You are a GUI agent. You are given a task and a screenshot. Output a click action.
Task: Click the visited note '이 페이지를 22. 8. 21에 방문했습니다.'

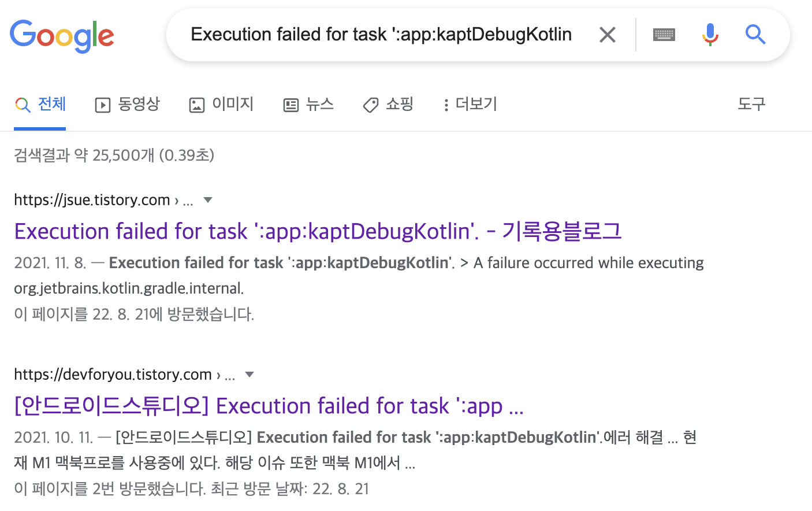tap(134, 314)
